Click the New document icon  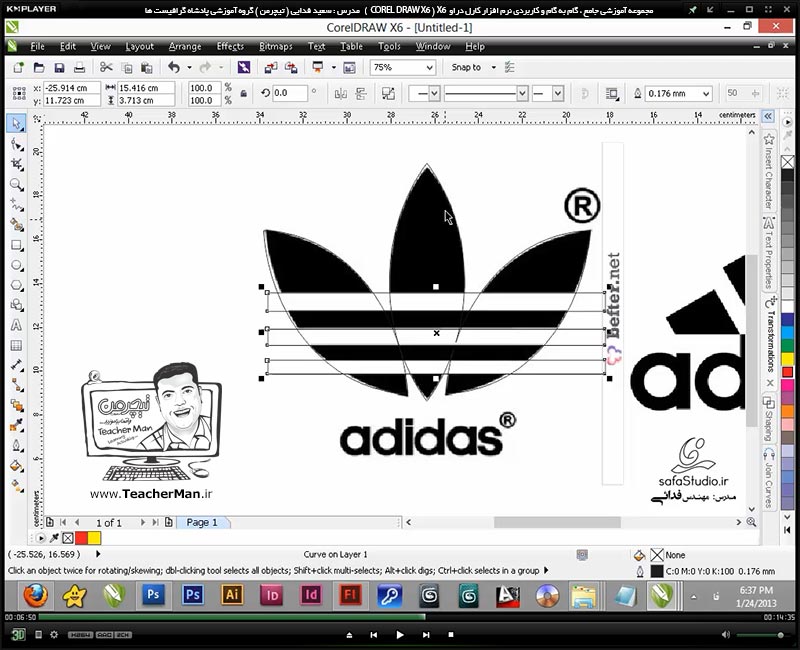[19, 67]
